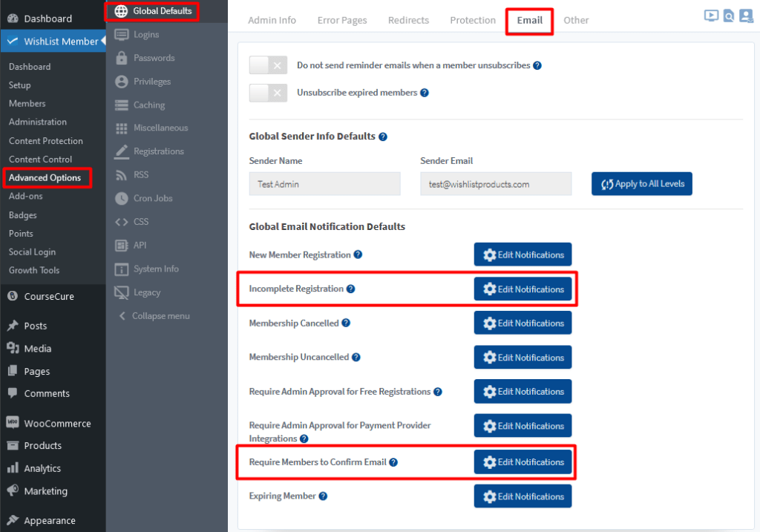760x532 pixels.
Task: Edit Notifications for Expiring Member
Action: click(522, 496)
